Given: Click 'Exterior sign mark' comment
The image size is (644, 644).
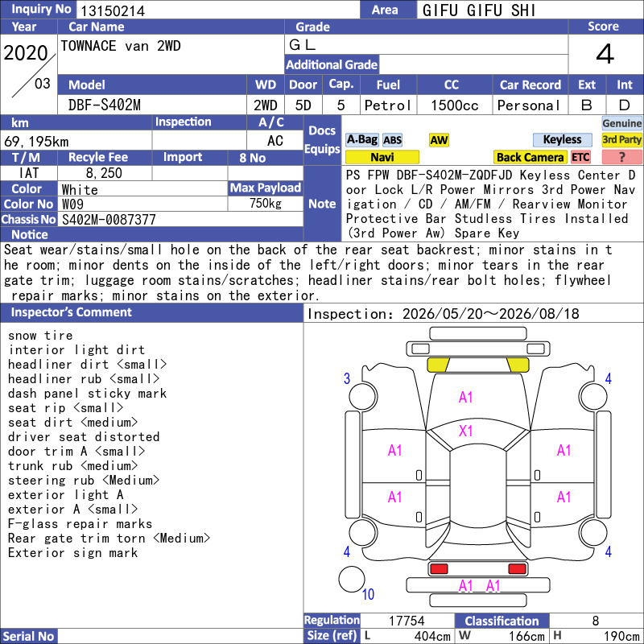Looking at the screenshot, I should 72,553.
